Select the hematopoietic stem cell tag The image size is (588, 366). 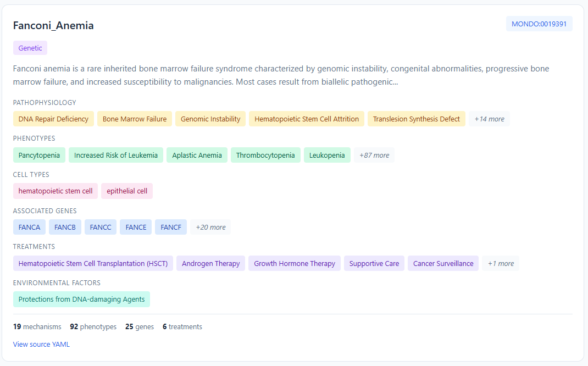coord(56,191)
